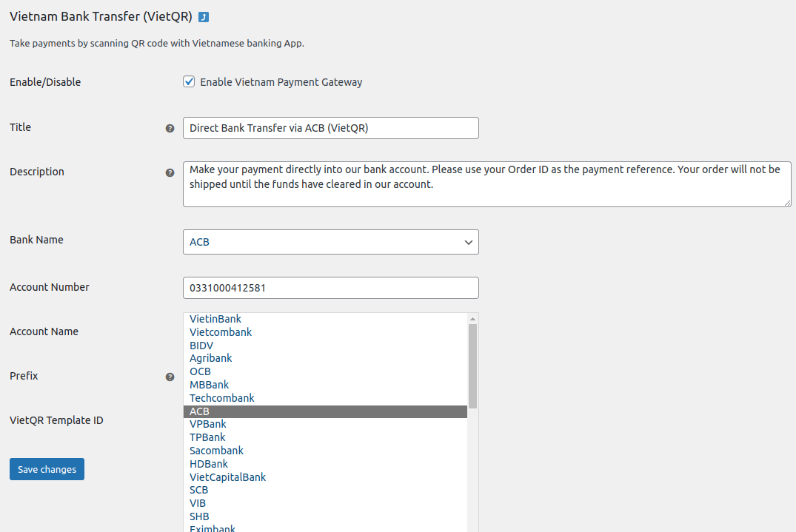The width and height of the screenshot is (796, 532).
Task: Click the Save changes button
Action: click(47, 469)
